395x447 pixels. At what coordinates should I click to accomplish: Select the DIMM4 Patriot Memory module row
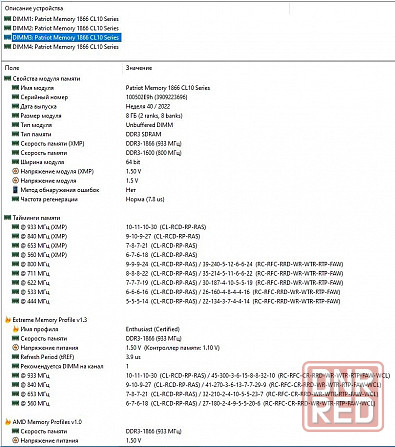65,47
